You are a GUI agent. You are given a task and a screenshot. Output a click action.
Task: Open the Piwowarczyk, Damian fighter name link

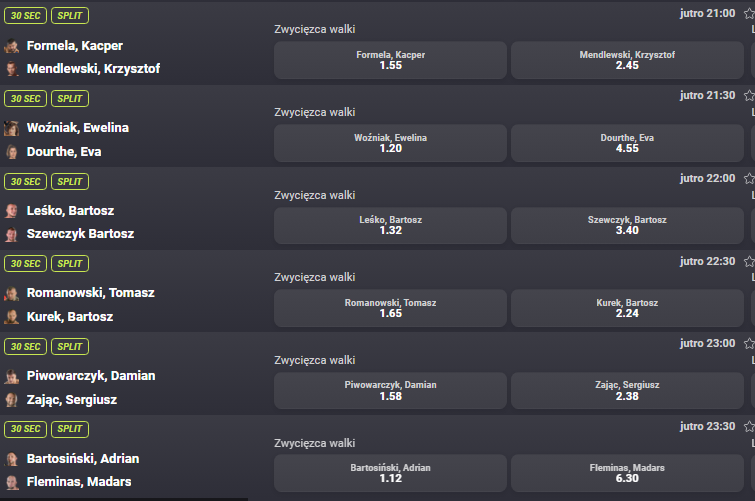point(90,376)
